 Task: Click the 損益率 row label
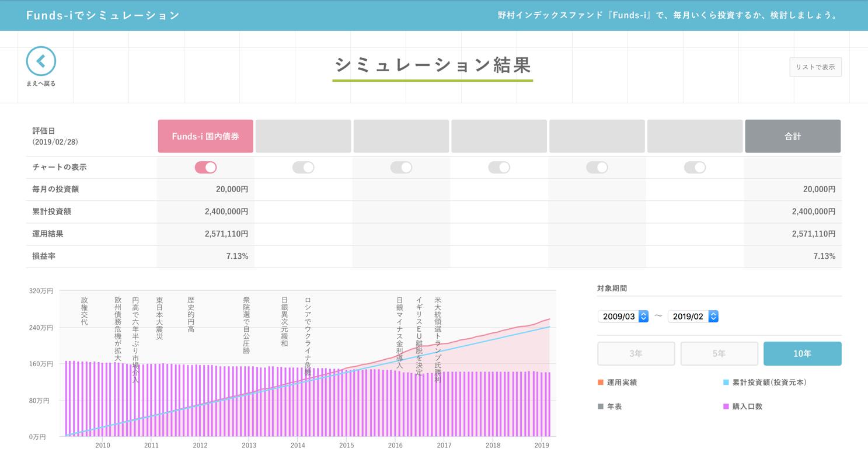click(x=44, y=256)
